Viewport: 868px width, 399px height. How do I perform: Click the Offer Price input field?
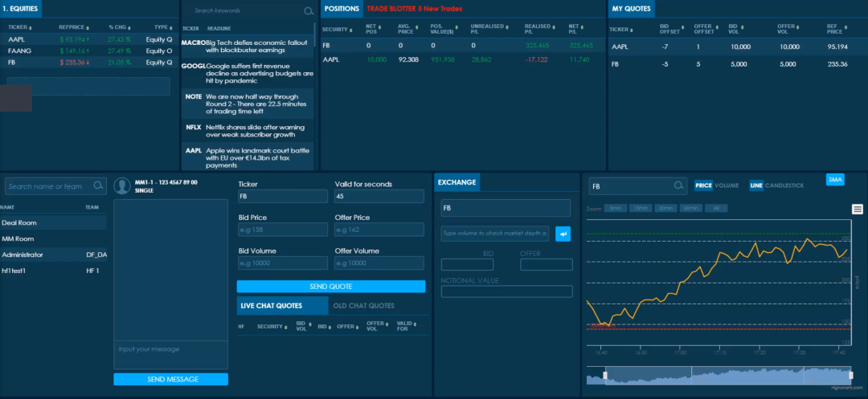click(x=379, y=230)
